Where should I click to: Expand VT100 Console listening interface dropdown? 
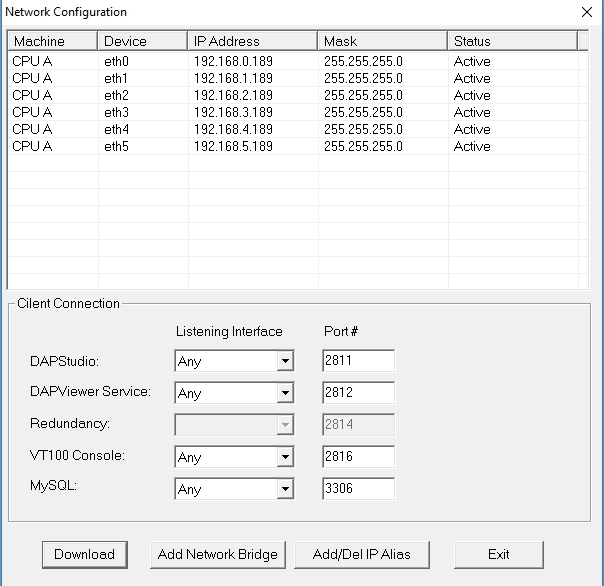[285, 458]
